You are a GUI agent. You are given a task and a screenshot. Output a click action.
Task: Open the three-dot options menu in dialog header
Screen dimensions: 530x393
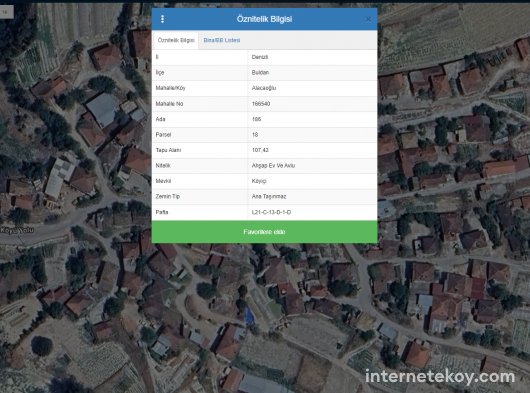click(163, 19)
